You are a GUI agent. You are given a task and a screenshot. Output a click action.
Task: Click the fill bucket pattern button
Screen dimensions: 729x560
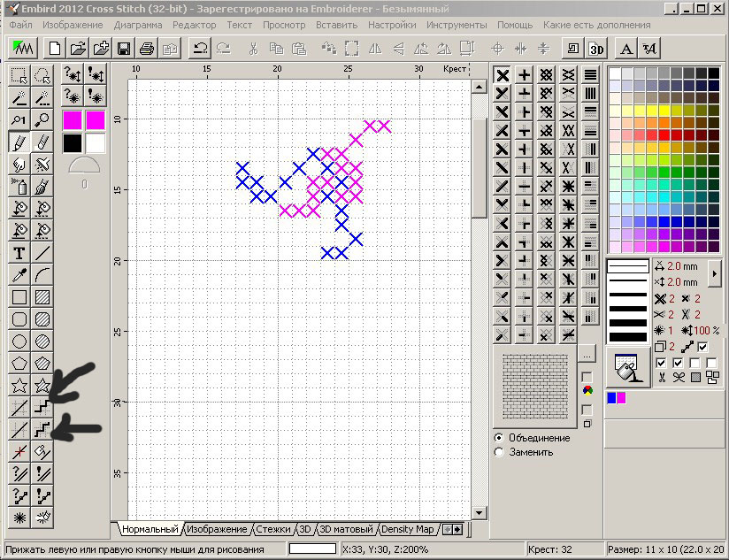pos(626,368)
